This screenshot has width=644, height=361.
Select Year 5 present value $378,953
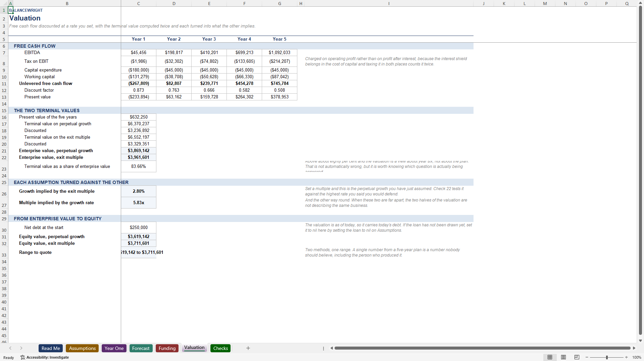(280, 97)
